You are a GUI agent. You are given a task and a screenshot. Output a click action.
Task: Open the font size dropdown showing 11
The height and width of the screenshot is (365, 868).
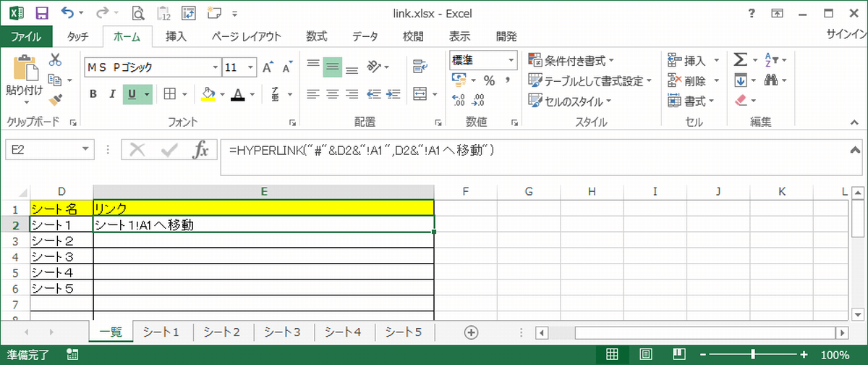(x=251, y=67)
